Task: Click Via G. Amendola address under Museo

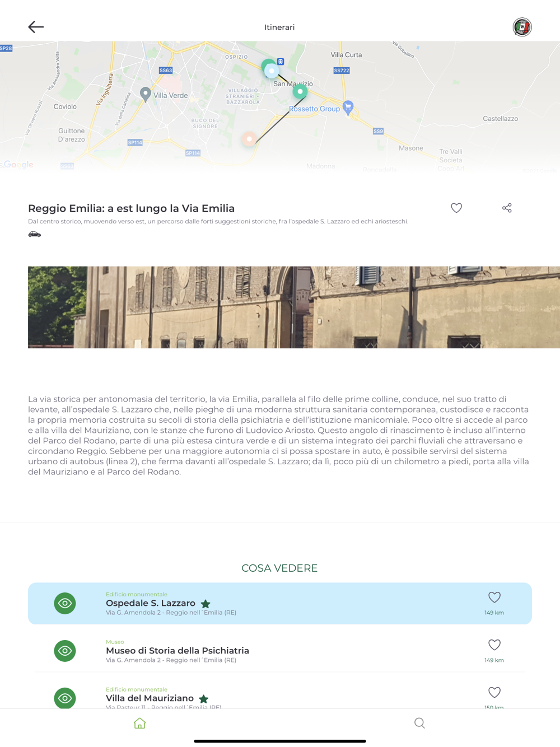Action: [171, 660]
